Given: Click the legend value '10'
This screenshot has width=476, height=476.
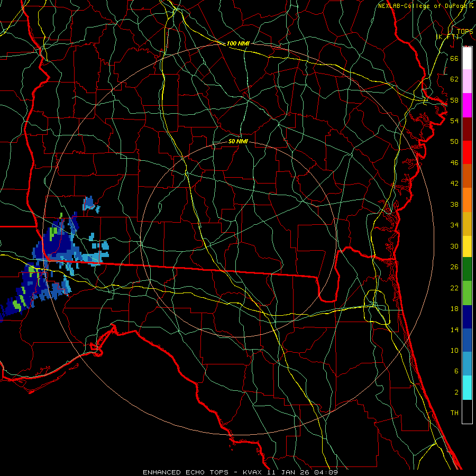Looking at the screenshot, I should click(454, 350).
